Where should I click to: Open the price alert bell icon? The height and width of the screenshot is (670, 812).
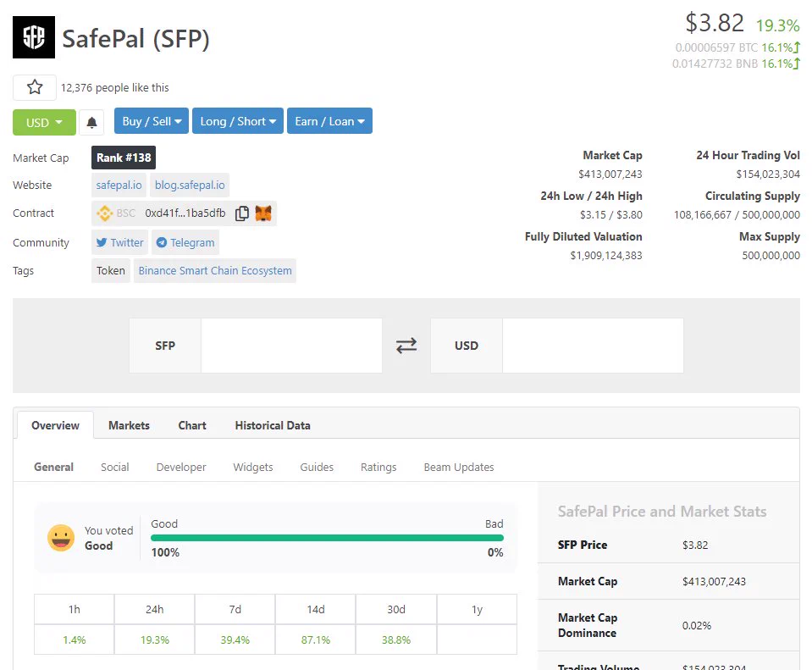tap(91, 122)
